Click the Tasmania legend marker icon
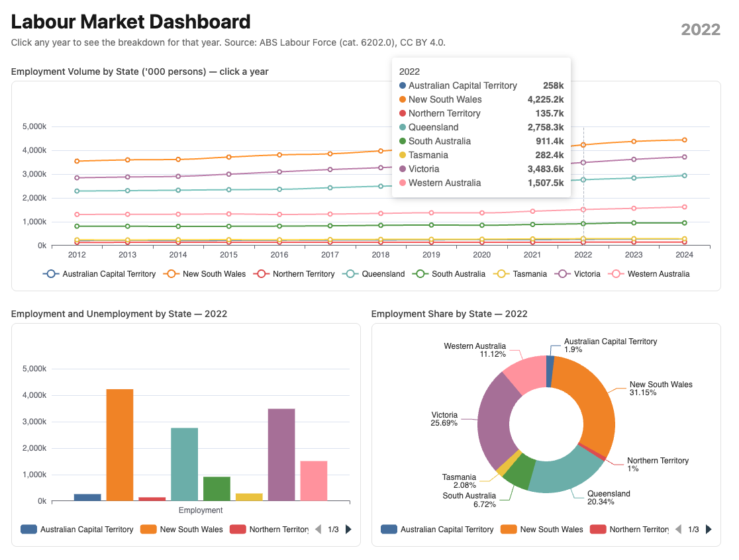The width and height of the screenshot is (739, 560). click(501, 273)
